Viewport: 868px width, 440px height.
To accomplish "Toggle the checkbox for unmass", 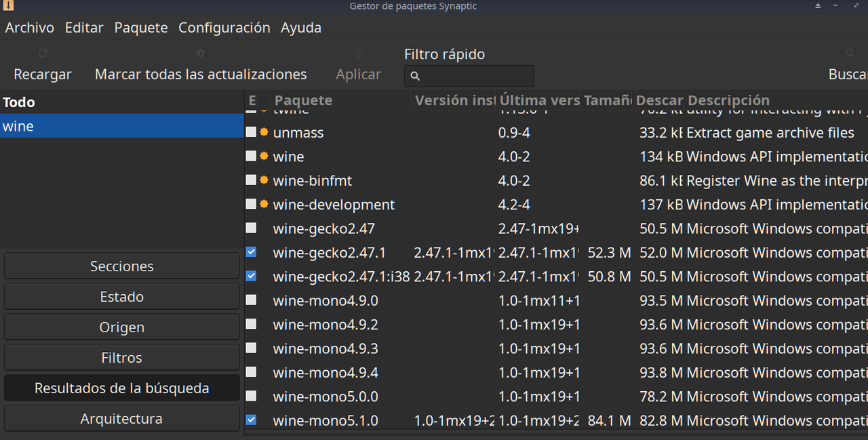I will pos(251,132).
